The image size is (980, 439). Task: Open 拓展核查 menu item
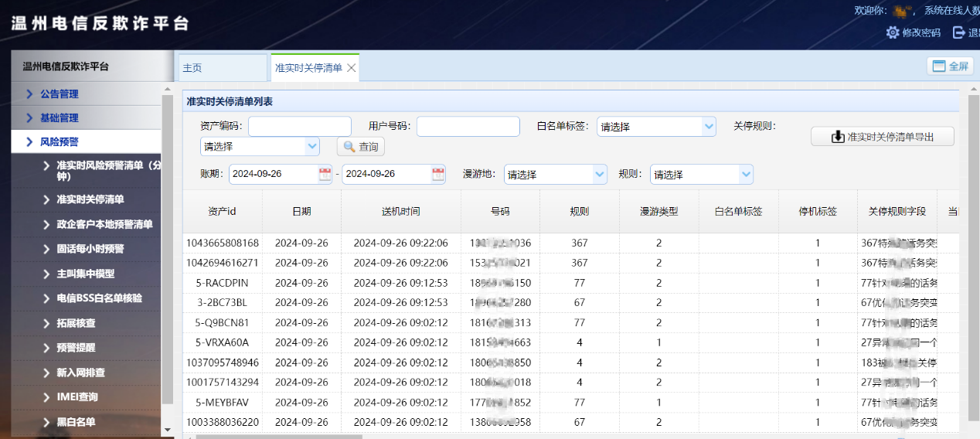(87, 323)
